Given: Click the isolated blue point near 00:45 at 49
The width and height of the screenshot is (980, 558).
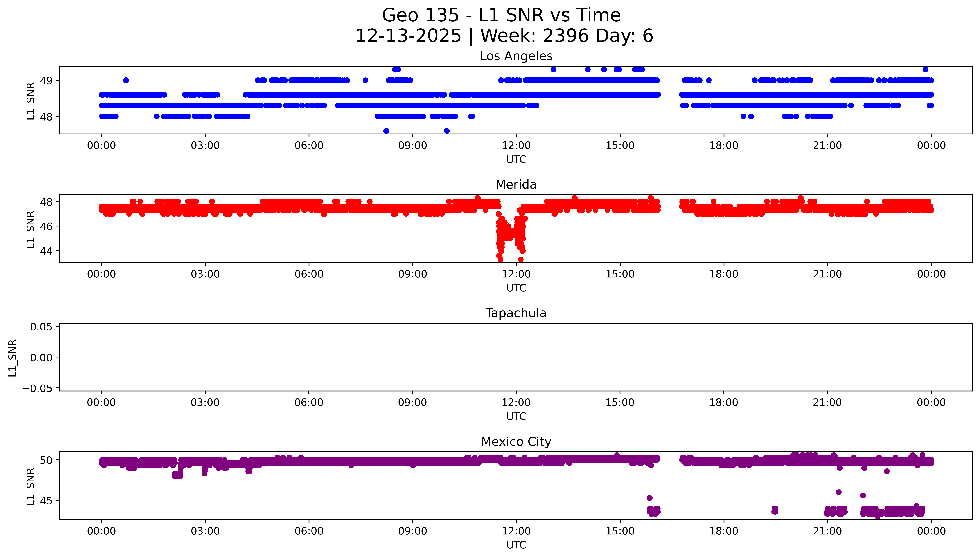Looking at the screenshot, I should 126,80.
